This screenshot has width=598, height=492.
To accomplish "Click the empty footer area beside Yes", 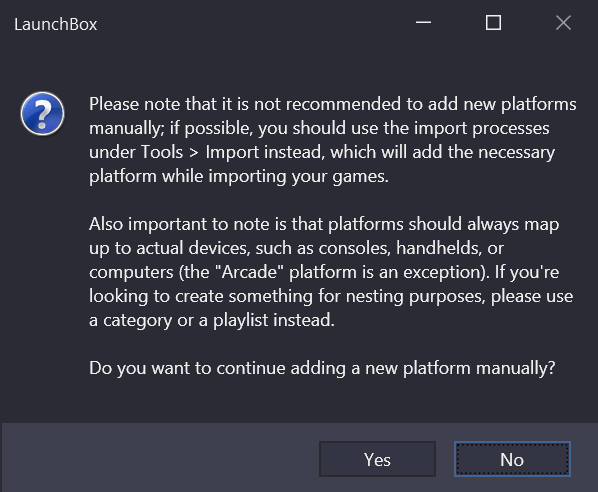I will (160, 458).
